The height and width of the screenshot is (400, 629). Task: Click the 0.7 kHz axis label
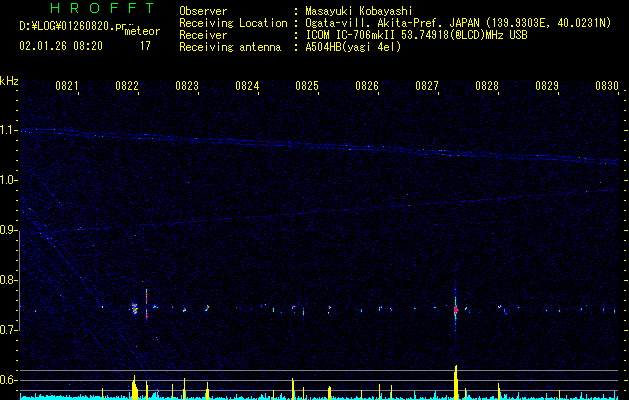pos(9,330)
